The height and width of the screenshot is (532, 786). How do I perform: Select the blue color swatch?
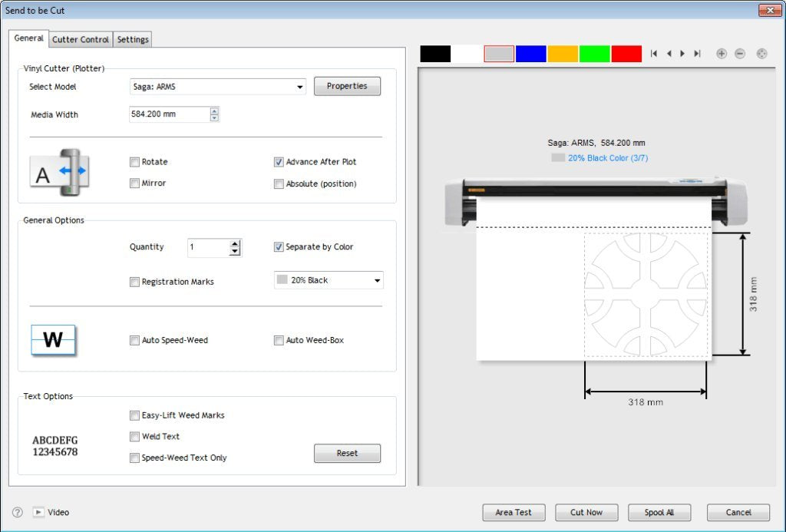(531, 53)
